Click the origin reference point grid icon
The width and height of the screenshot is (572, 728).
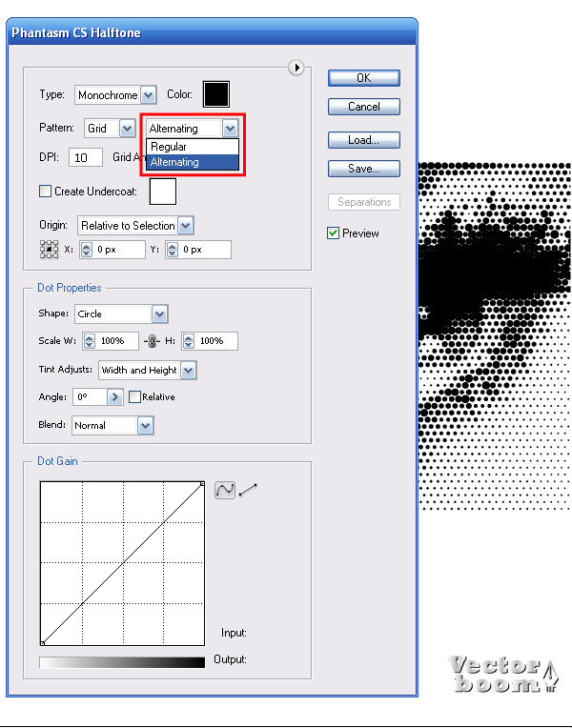(50, 250)
